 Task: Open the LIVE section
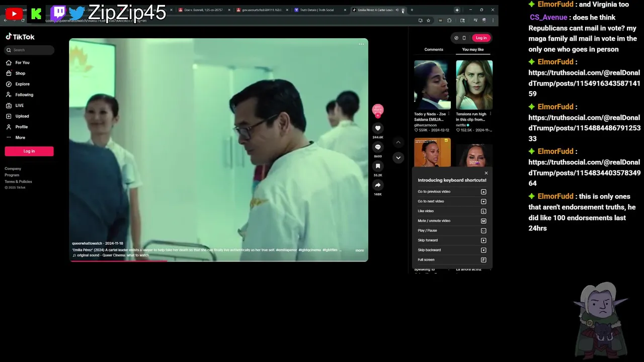(15, 106)
